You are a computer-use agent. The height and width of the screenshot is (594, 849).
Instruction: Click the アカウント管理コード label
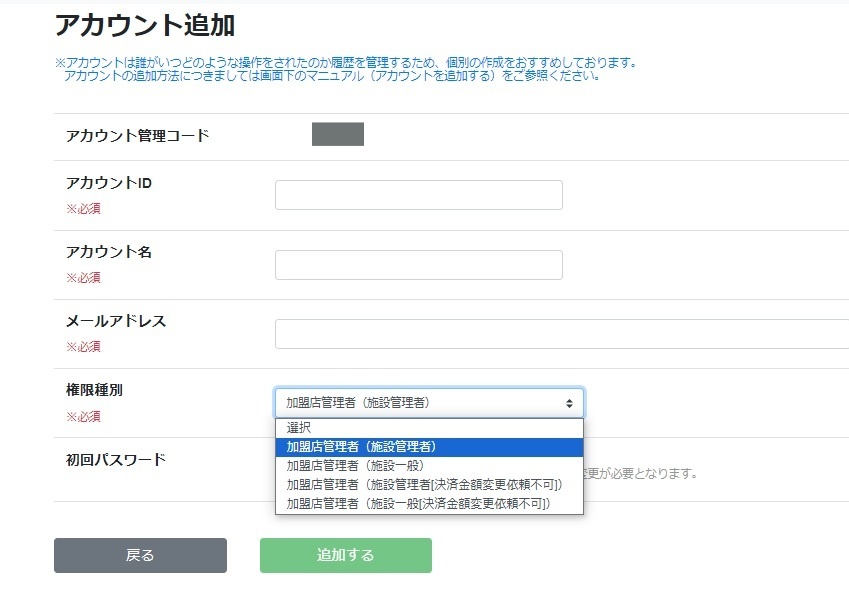click(x=138, y=135)
